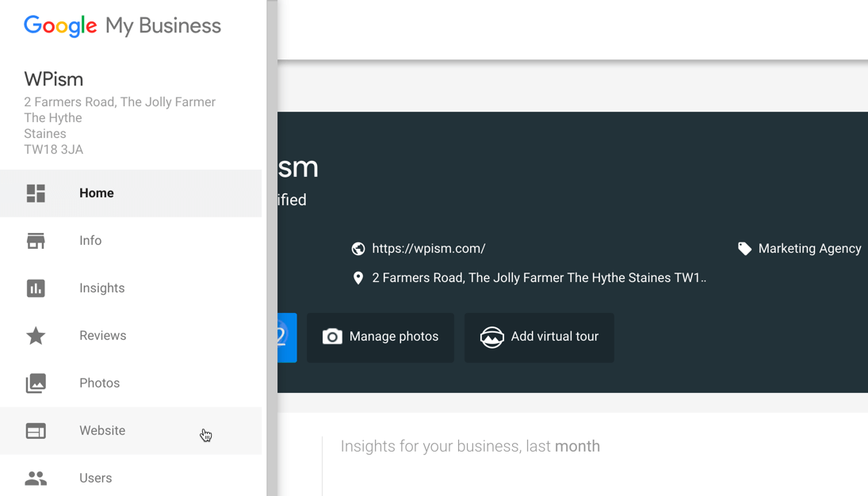
Task: Open Reviews from the sidebar menu
Action: pos(131,335)
